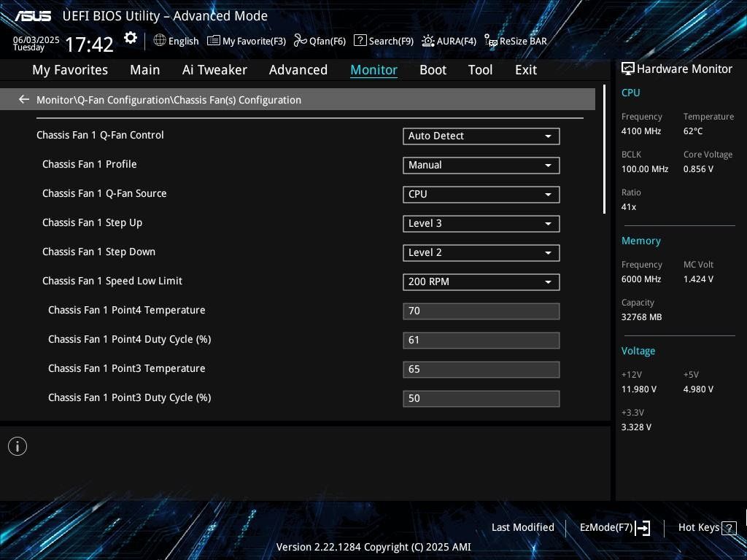Open the settings gear next to the clock
This screenshot has width=747, height=560.
(x=131, y=38)
